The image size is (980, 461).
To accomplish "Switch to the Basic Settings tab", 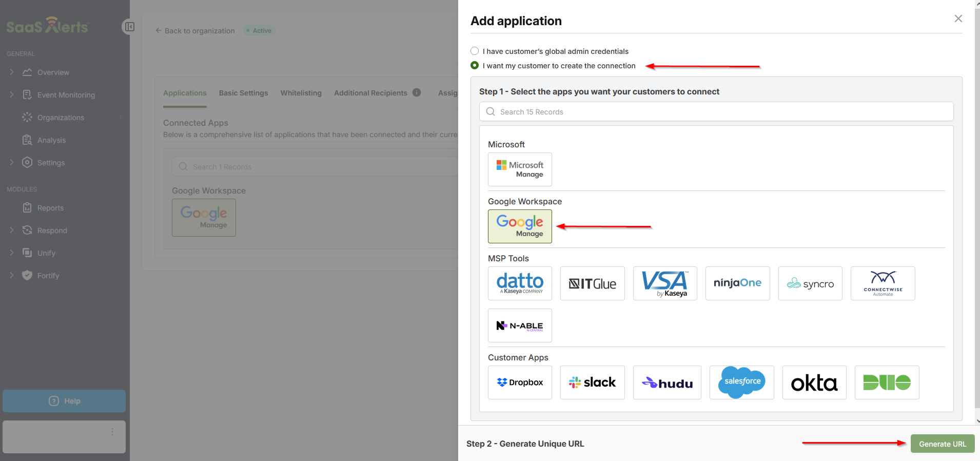I will [243, 93].
